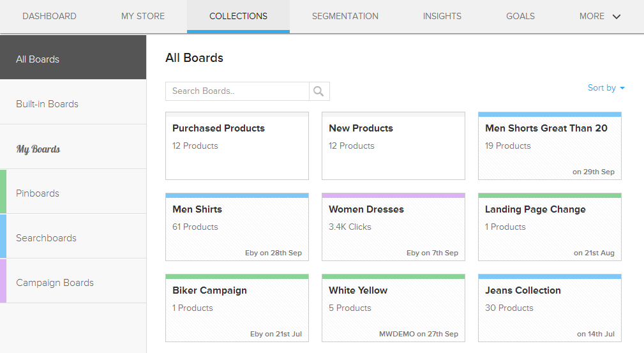Switch to the Dashboard tab

click(49, 17)
